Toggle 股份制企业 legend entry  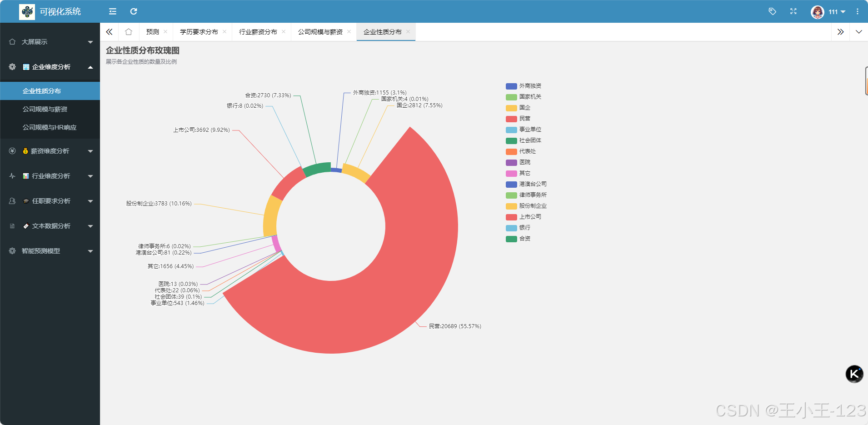[x=526, y=206]
